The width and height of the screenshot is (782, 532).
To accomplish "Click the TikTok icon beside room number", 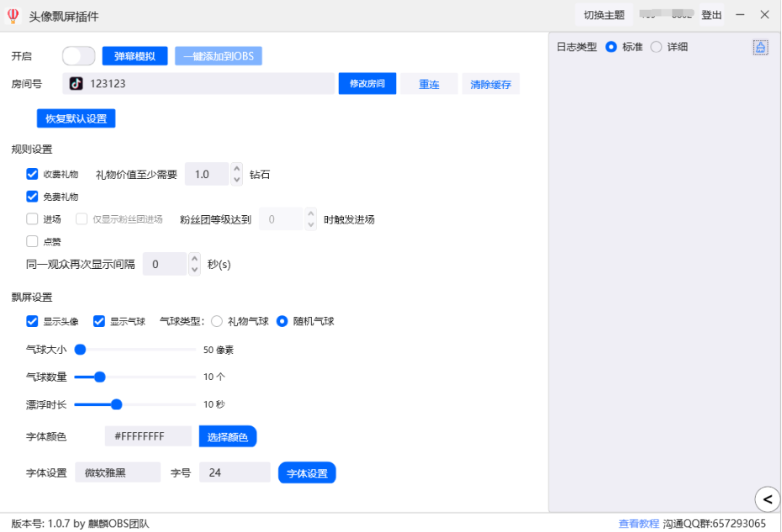I will (x=77, y=84).
